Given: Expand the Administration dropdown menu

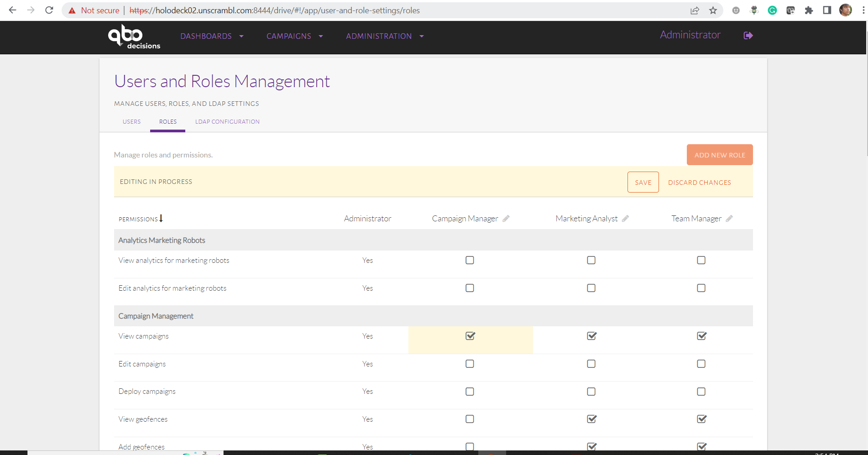Looking at the screenshot, I should tap(385, 36).
